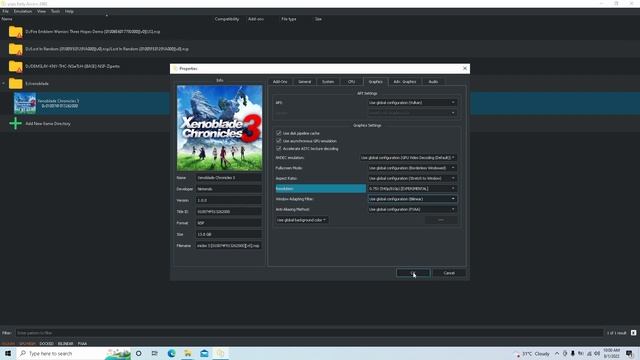Click the Xenoblade directory folder icon

[x=16, y=83]
